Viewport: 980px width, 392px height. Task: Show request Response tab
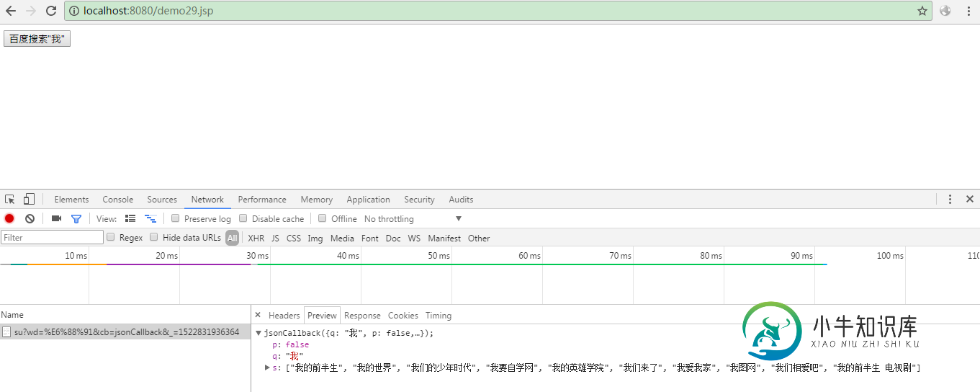[362, 316]
